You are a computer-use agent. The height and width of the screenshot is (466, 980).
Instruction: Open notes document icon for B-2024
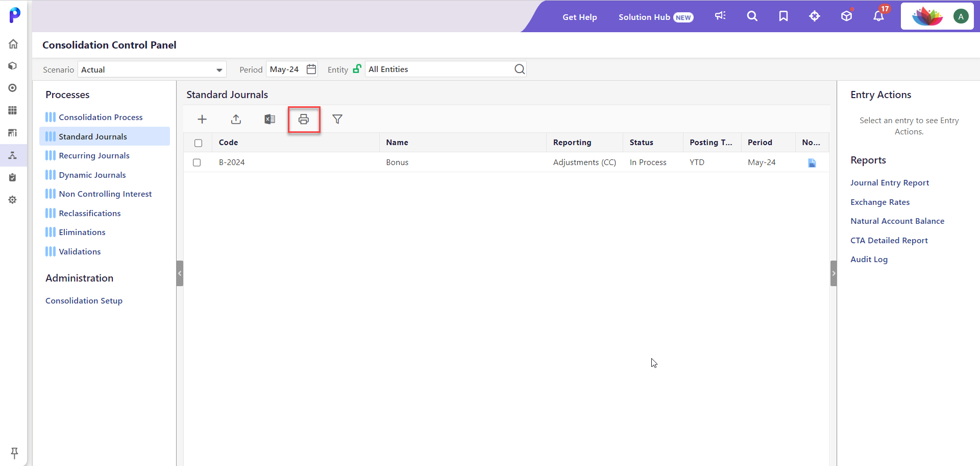click(812, 162)
